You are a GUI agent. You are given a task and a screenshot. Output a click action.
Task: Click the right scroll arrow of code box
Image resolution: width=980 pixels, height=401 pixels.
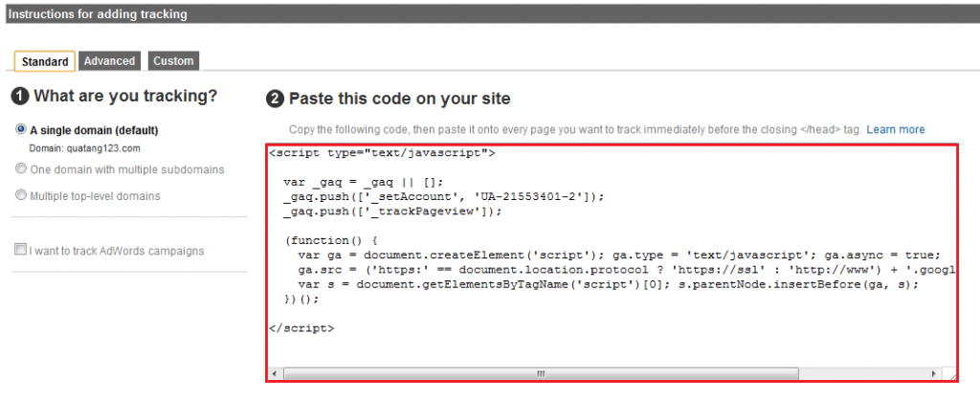[x=933, y=373]
